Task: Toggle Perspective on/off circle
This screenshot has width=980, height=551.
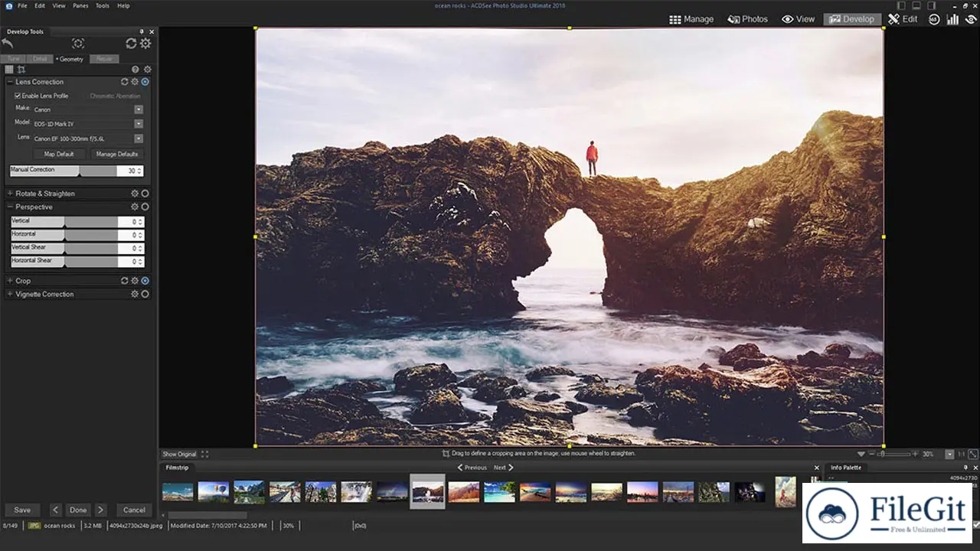Action: pos(145,207)
